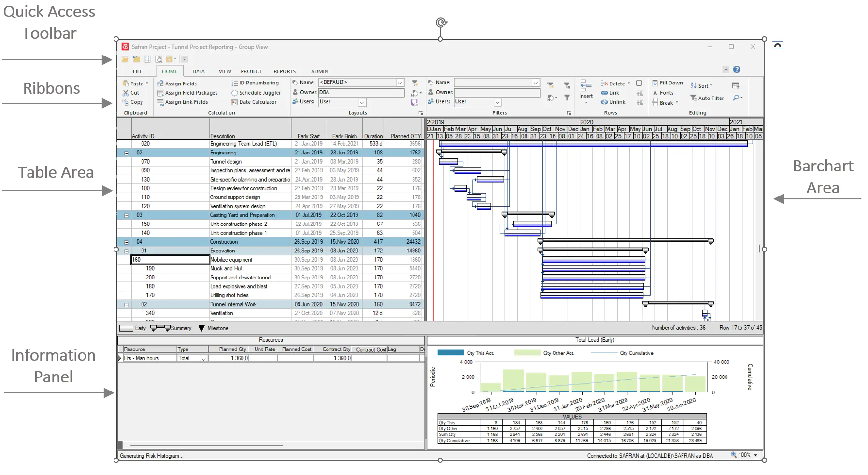868x475 pixels.
Task: Click the blue Help question mark icon
Action: [737, 70]
